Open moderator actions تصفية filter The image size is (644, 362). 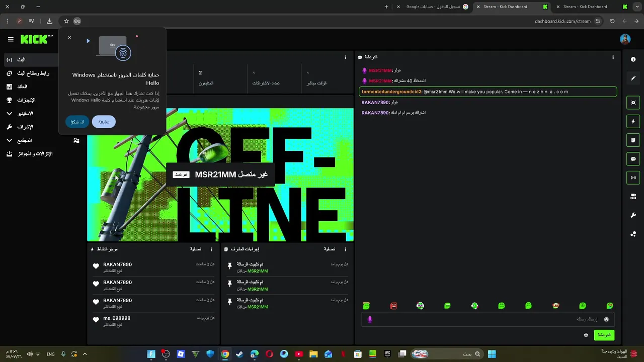tap(330, 249)
